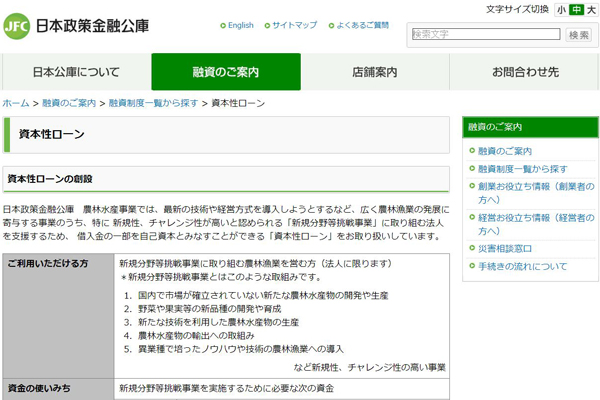Open 日本公庫について navigation tab
Viewport: 600px width, 400px height.
76,72
